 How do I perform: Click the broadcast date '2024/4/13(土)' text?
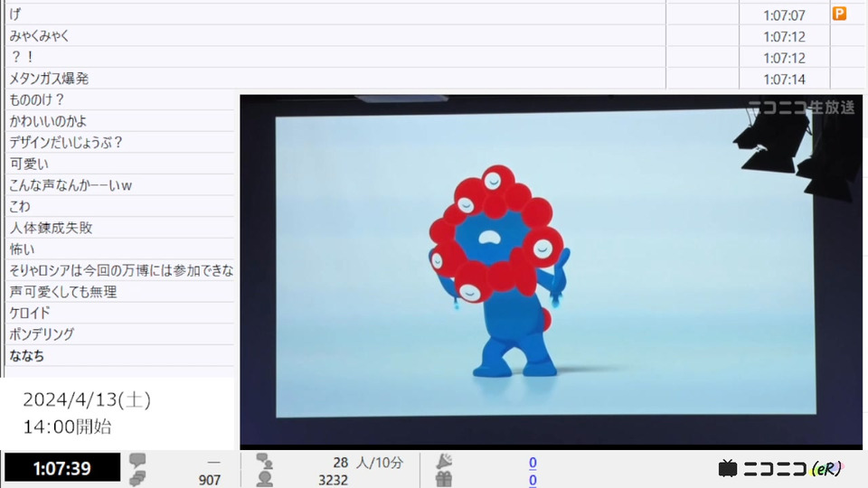pos(87,399)
